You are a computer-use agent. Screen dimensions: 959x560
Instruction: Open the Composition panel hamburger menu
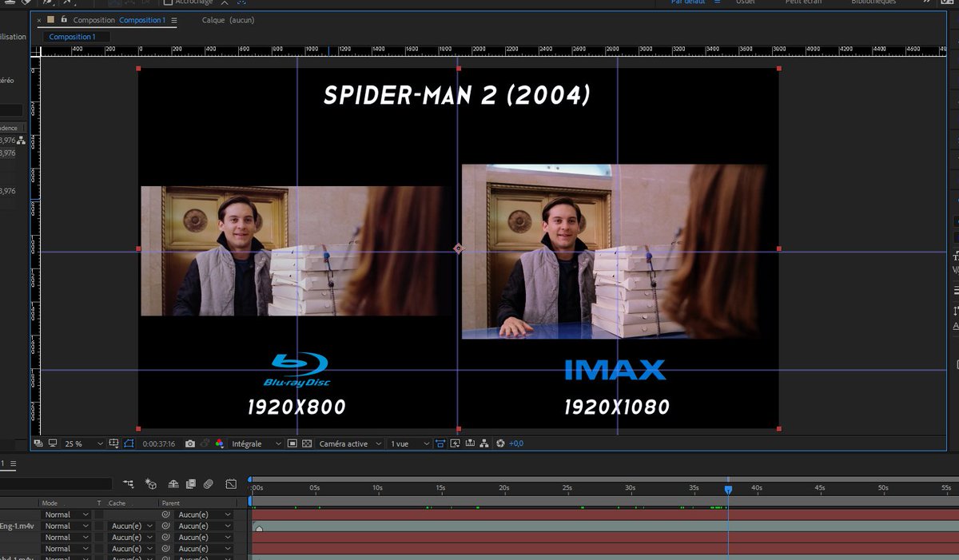[x=175, y=20]
